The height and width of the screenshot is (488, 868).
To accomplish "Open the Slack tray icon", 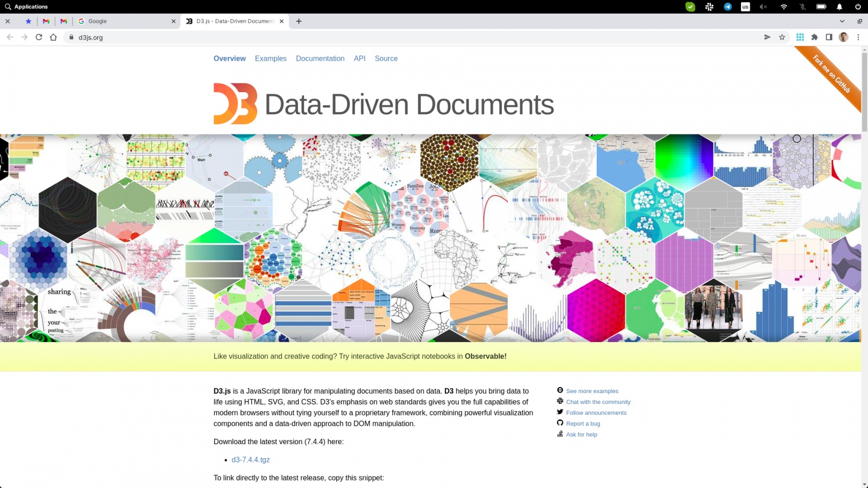I will (x=709, y=7).
